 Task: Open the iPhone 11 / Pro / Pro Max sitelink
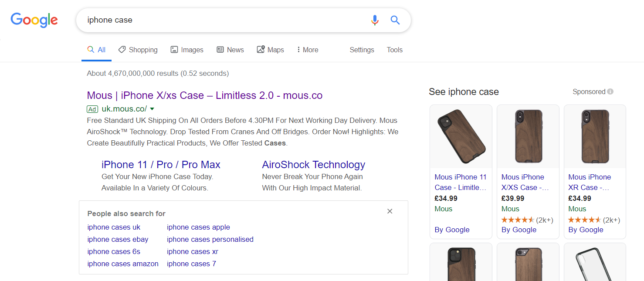tap(161, 165)
